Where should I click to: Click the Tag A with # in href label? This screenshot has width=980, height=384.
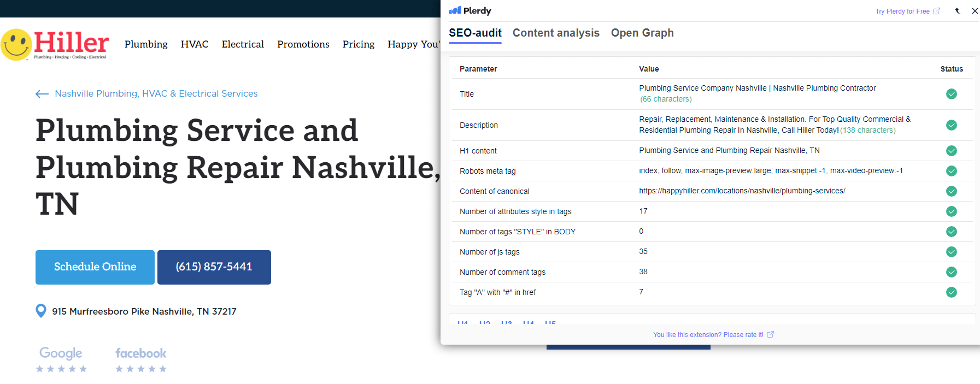click(498, 292)
